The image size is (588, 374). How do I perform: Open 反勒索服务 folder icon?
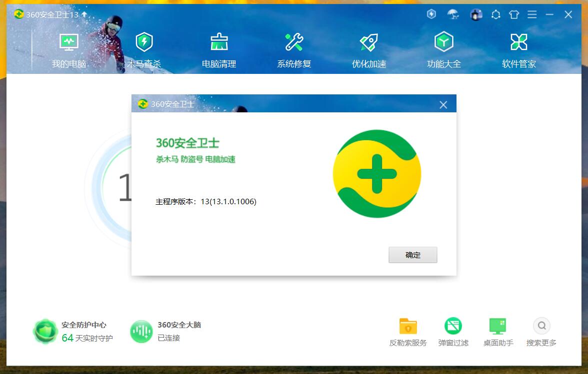(408, 326)
